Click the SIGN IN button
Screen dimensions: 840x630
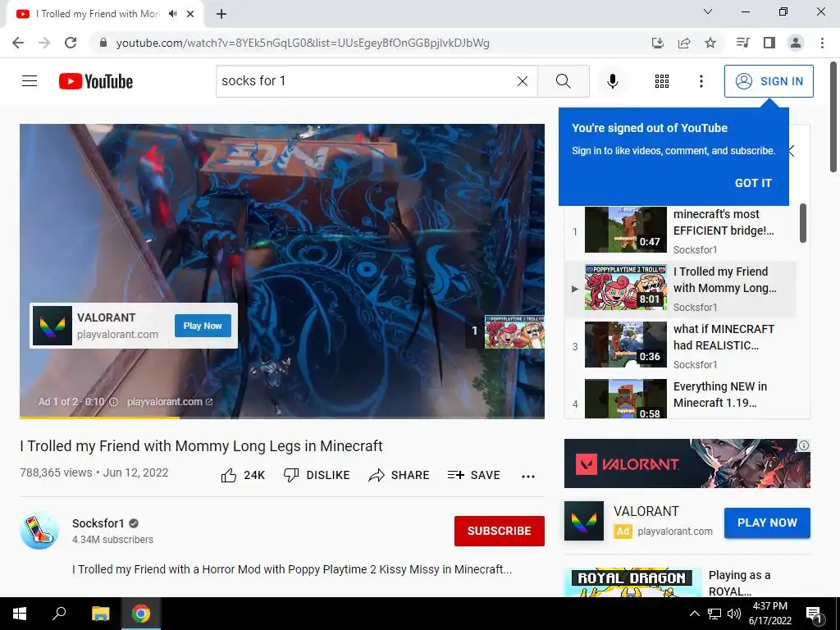(x=769, y=81)
